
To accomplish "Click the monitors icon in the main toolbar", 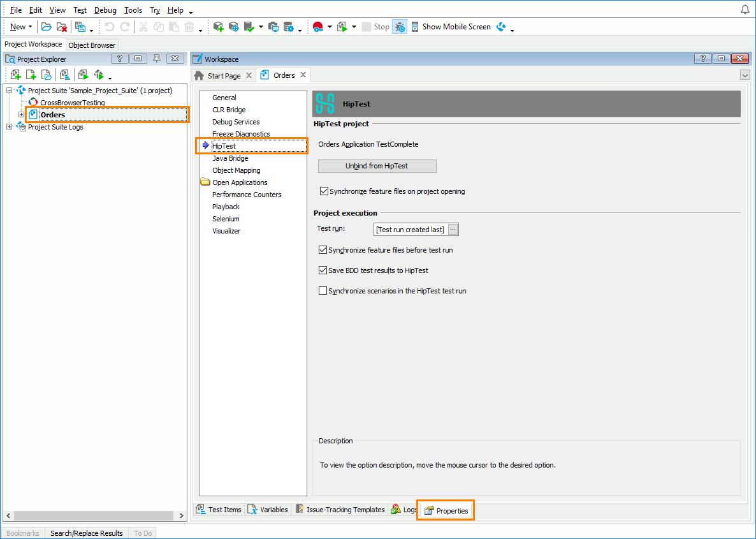I will pyautogui.click(x=273, y=27).
